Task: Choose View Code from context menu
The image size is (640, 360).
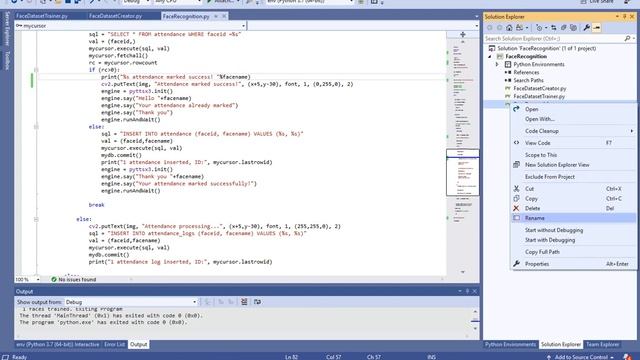Action: tap(573, 143)
